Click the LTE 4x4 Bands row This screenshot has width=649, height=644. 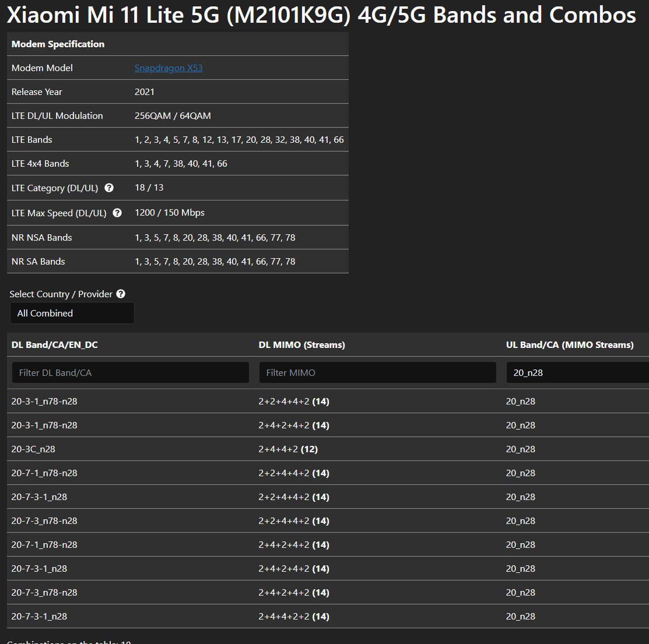tap(177, 164)
